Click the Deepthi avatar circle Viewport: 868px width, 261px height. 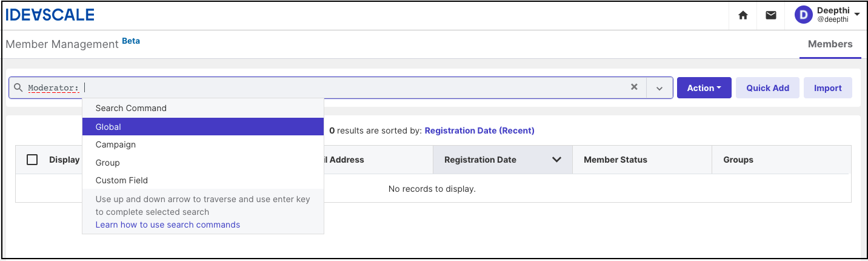803,15
